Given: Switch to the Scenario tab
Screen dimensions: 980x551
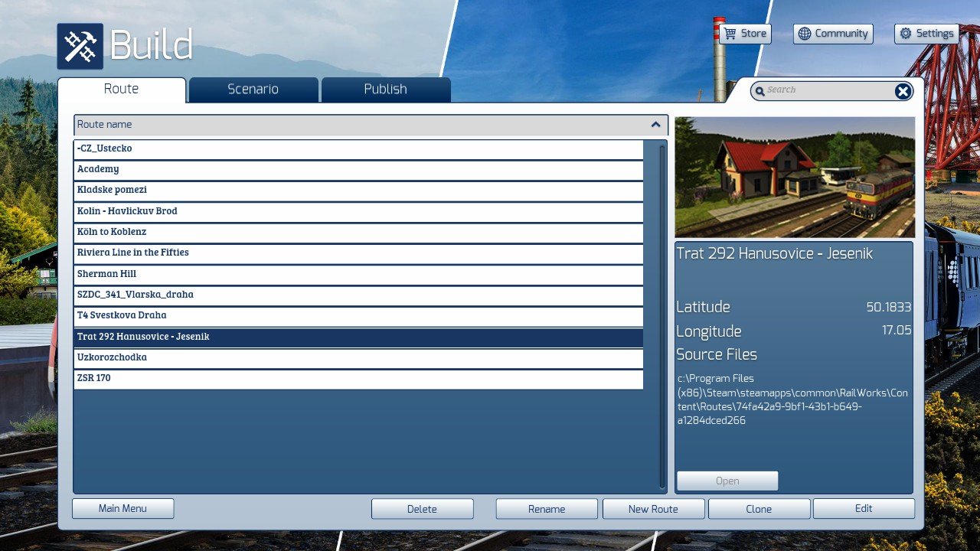Looking at the screenshot, I should [x=253, y=90].
